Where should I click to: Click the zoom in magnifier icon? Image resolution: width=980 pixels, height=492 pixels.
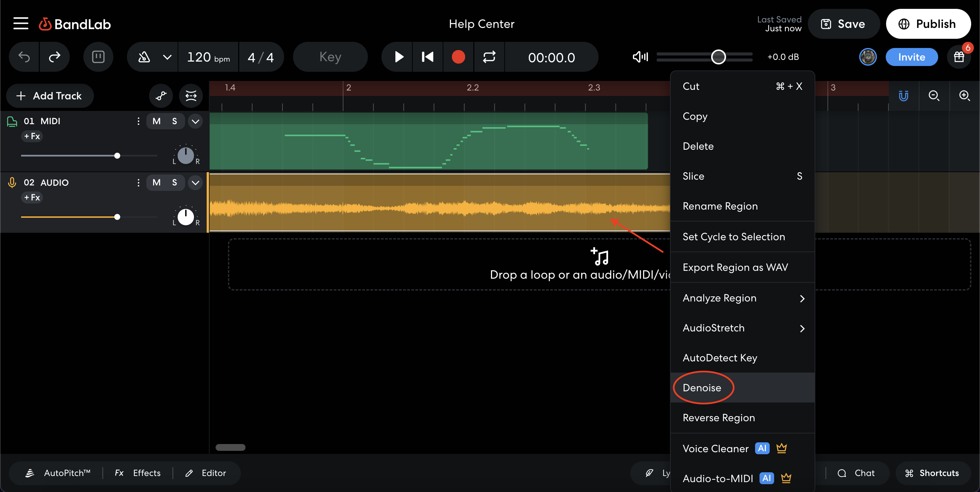(x=964, y=96)
